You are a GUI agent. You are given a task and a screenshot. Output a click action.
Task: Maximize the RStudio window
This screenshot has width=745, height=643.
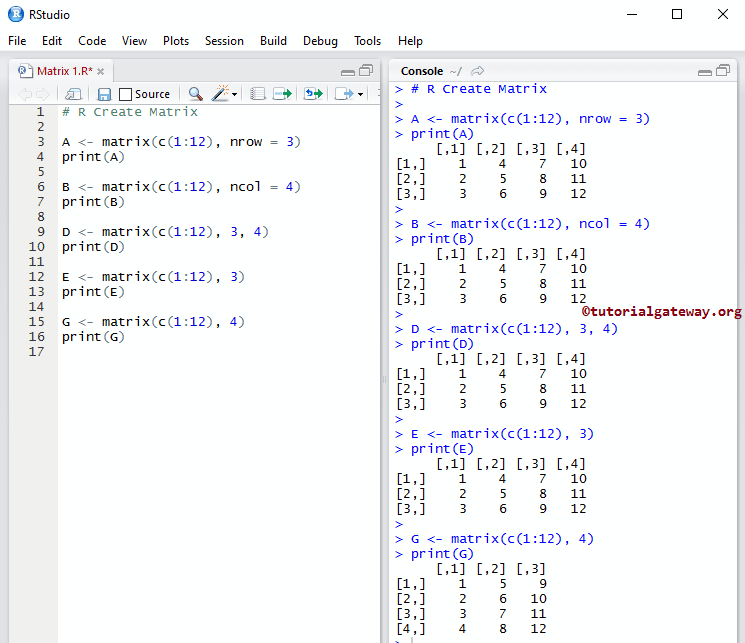677,14
